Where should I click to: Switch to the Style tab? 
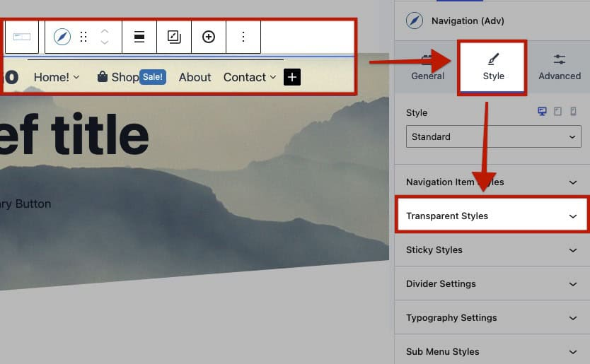[x=493, y=67]
